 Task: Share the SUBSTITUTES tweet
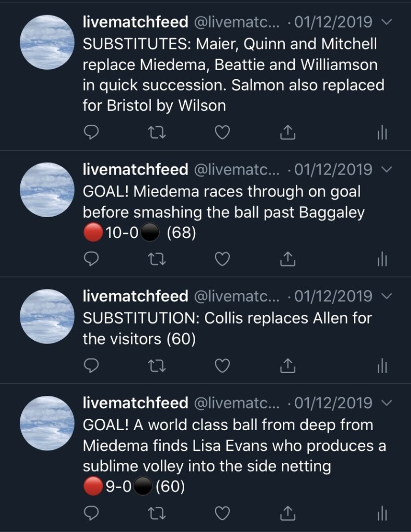click(287, 133)
